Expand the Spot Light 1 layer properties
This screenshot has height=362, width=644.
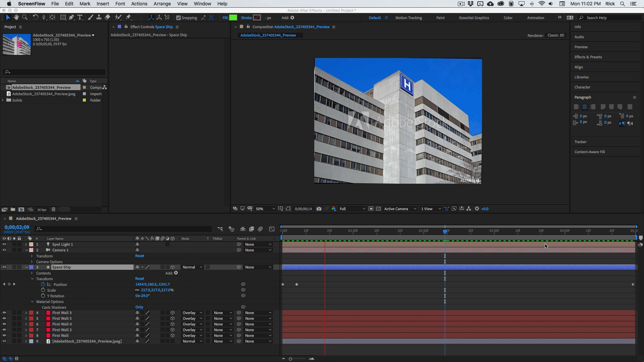26,244
